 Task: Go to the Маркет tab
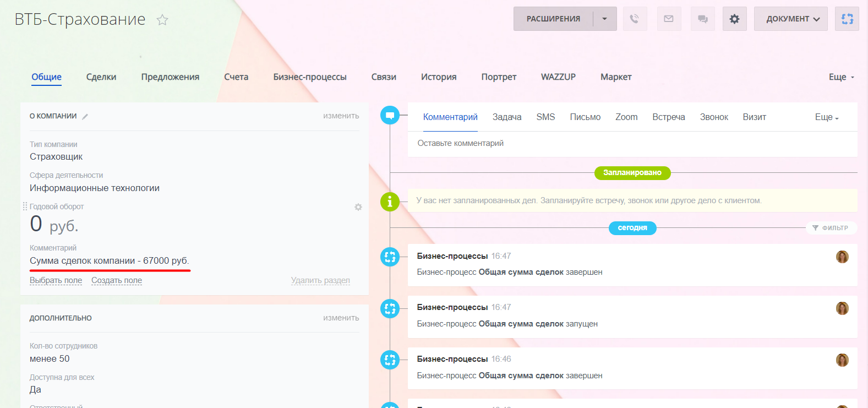[616, 77]
